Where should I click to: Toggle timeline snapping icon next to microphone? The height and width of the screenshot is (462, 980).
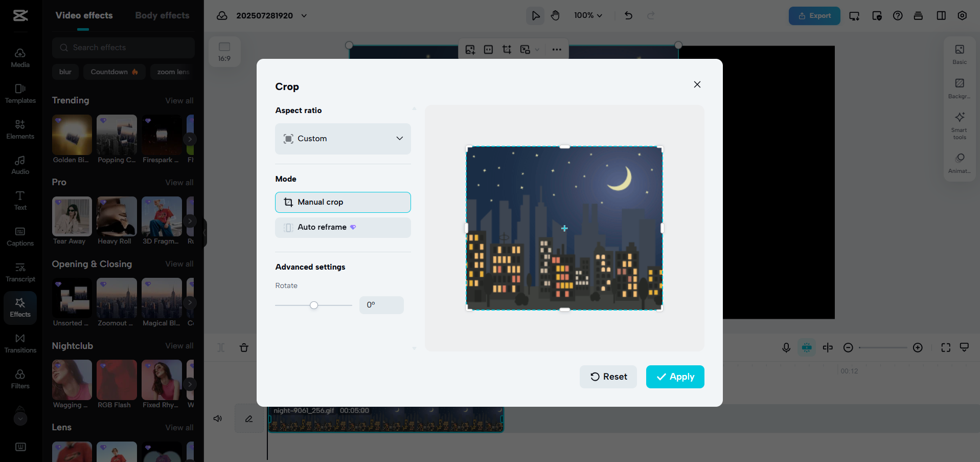[x=807, y=347]
